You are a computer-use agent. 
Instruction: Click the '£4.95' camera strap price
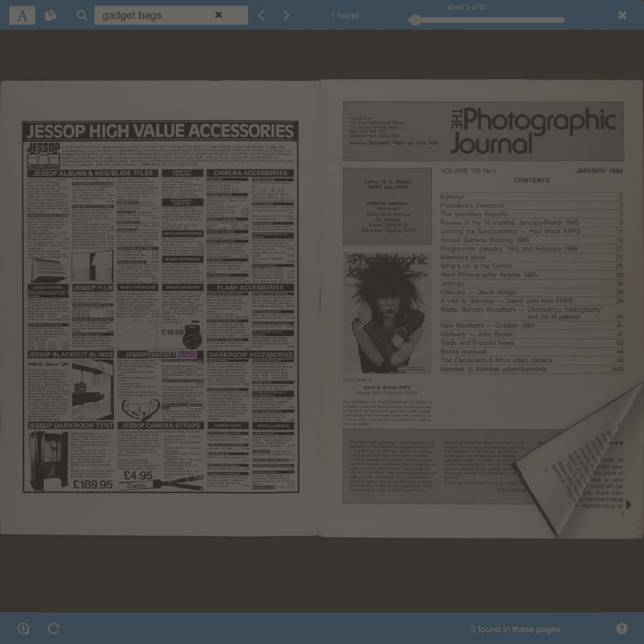coord(138,476)
